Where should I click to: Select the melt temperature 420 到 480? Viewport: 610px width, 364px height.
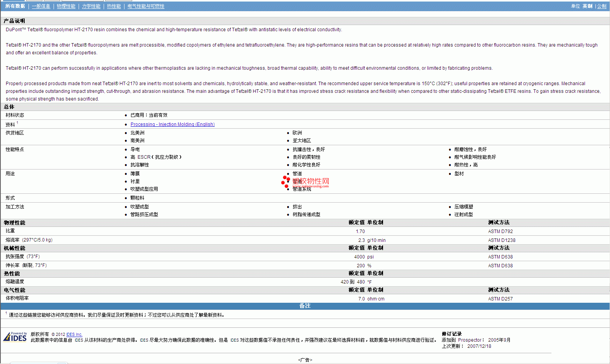(353, 282)
